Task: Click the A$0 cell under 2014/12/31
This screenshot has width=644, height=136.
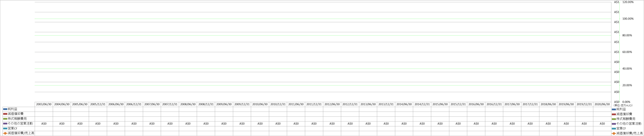Action: pos(422,124)
